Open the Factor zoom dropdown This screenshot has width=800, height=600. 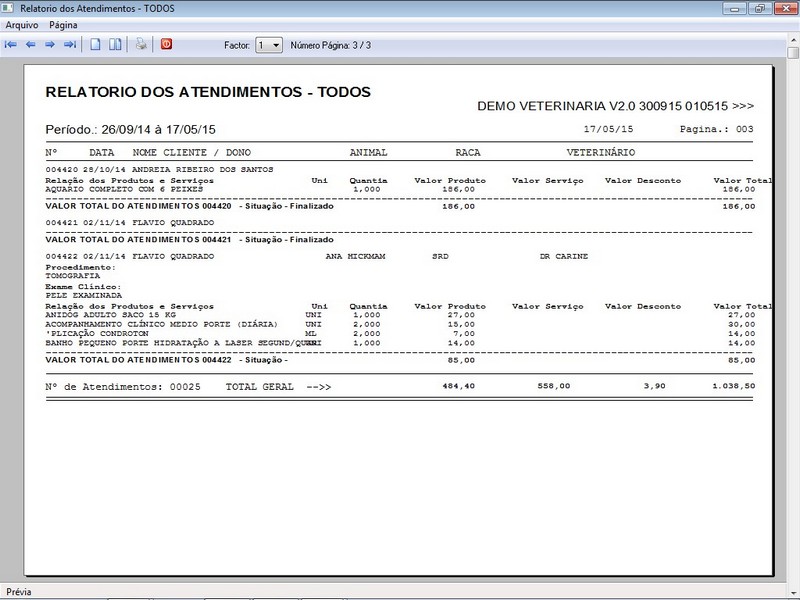276,45
